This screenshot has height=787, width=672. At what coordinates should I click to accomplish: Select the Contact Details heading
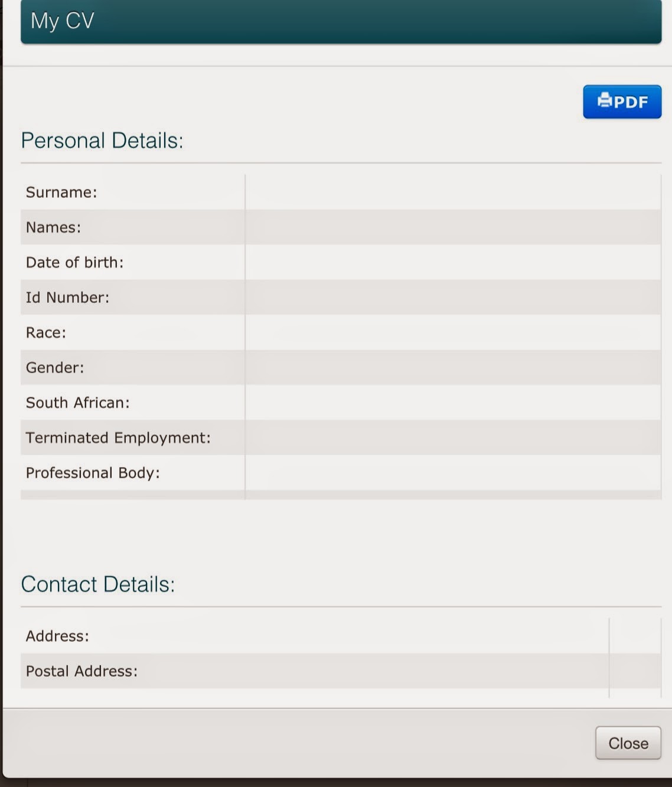tap(98, 584)
